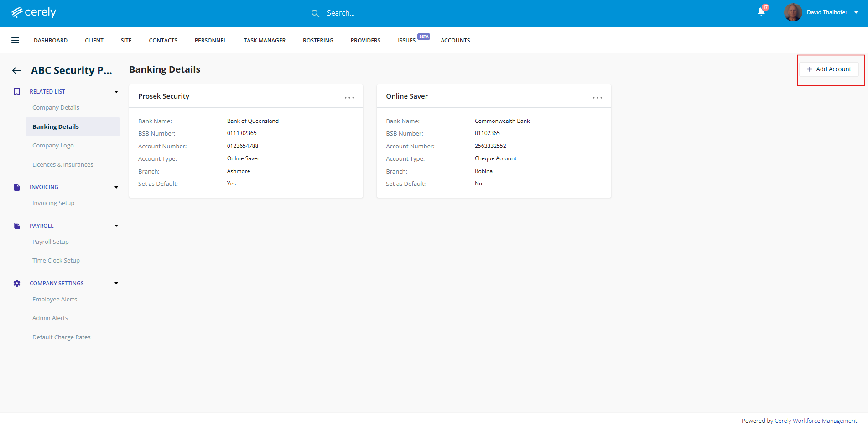Navigate to the Personnel menu
The height and width of the screenshot is (426, 868).
[x=210, y=41]
